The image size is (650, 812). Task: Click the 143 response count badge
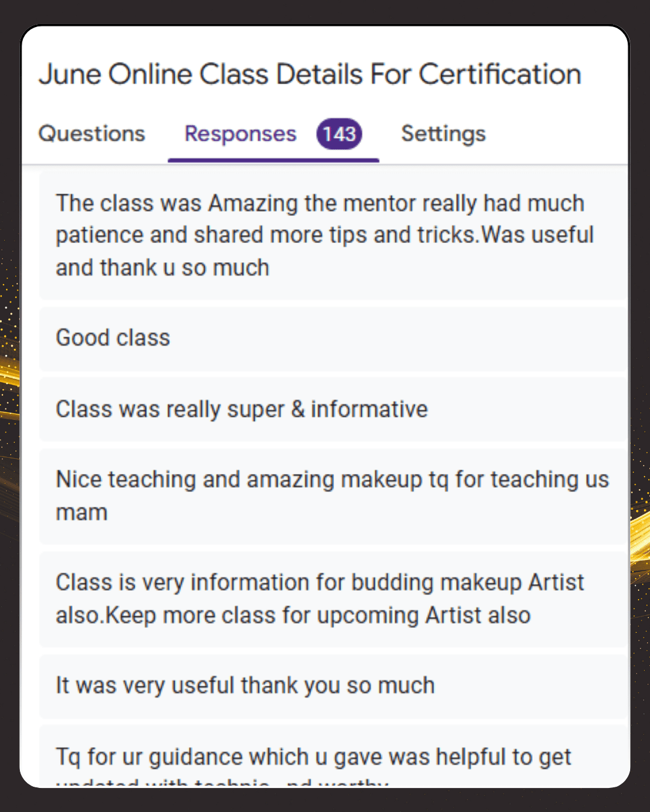(339, 134)
